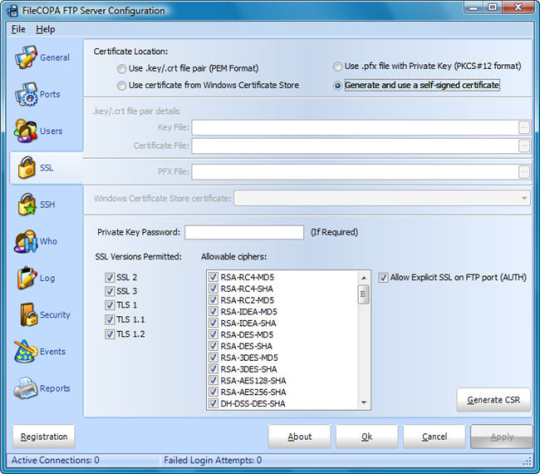This screenshot has height=474, width=540.
Task: Click the PFX File browse button
Action: click(524, 172)
